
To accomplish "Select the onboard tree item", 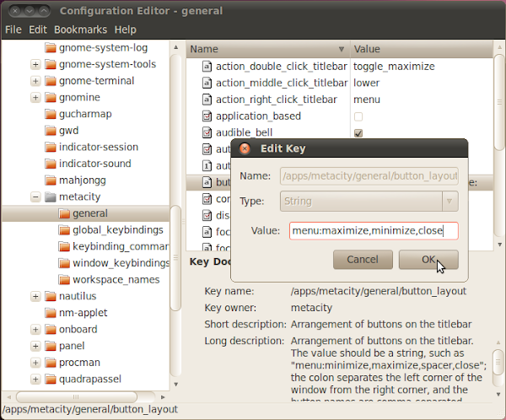I will click(x=78, y=329).
